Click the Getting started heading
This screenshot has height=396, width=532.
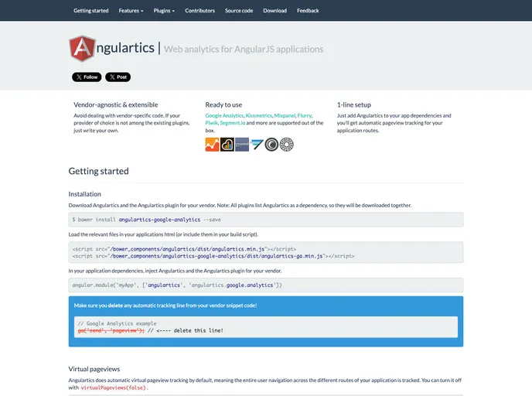tap(98, 171)
